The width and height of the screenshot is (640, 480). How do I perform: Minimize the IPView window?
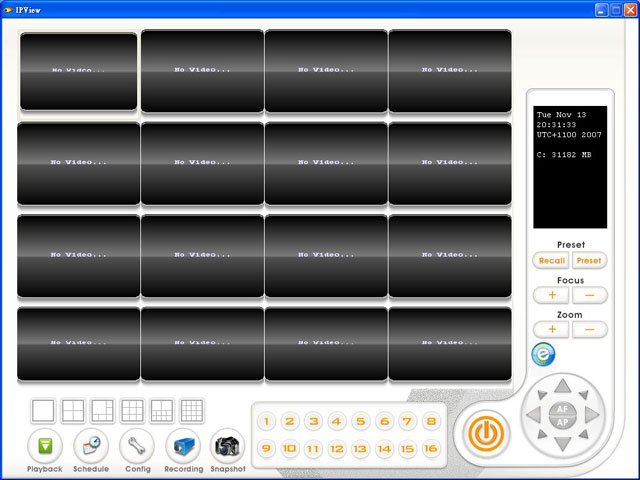click(601, 10)
